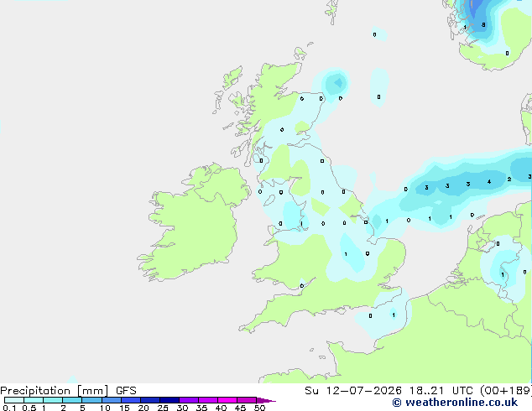Click the '0.1' legend scale value
This screenshot has width=532, height=411.
coord(9,408)
